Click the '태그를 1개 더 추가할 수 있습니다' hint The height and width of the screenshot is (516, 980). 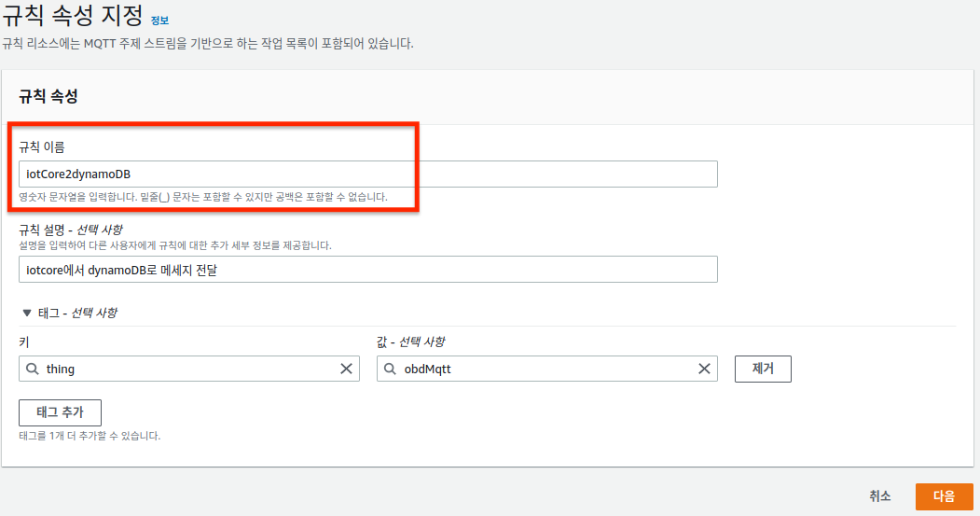pyautogui.click(x=90, y=436)
